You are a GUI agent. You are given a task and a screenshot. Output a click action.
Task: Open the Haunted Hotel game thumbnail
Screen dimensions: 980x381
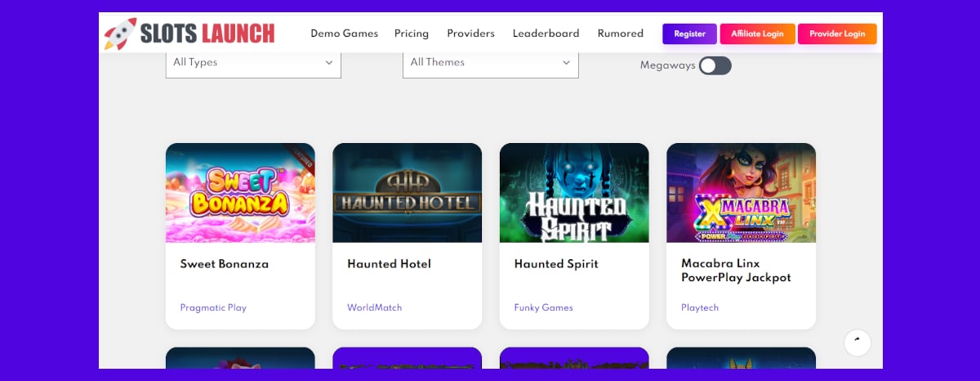click(407, 193)
